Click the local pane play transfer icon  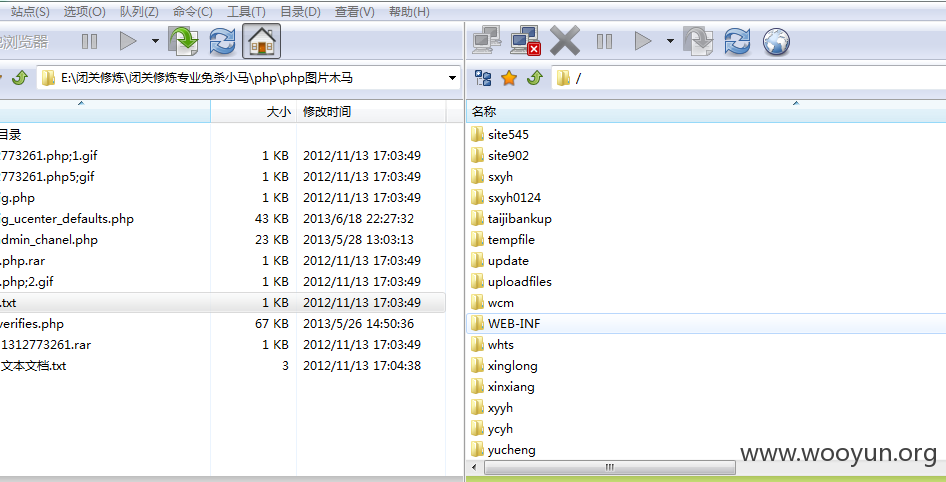pyautogui.click(x=128, y=42)
